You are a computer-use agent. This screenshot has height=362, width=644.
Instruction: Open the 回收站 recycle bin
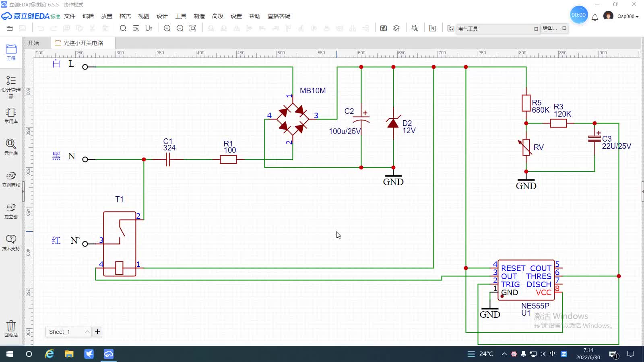tap(11, 328)
